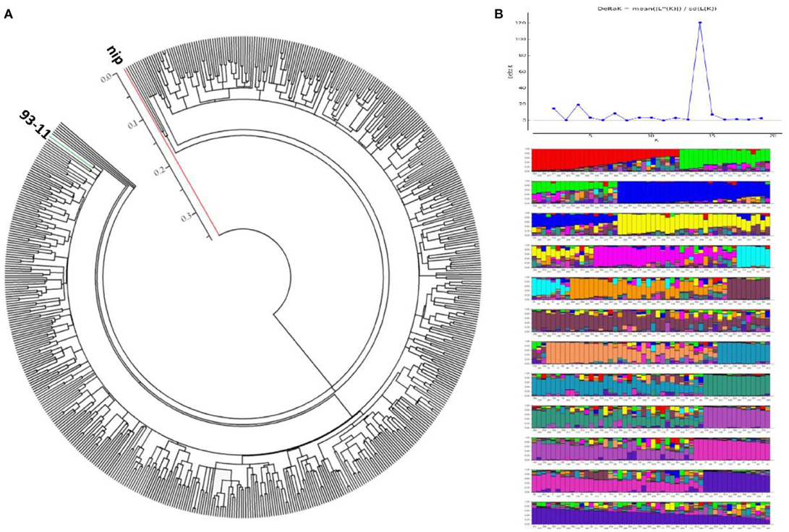Screen dimensions: 789x532
Task: Click the peach cluster in seventh structure row
Action: pos(631,352)
